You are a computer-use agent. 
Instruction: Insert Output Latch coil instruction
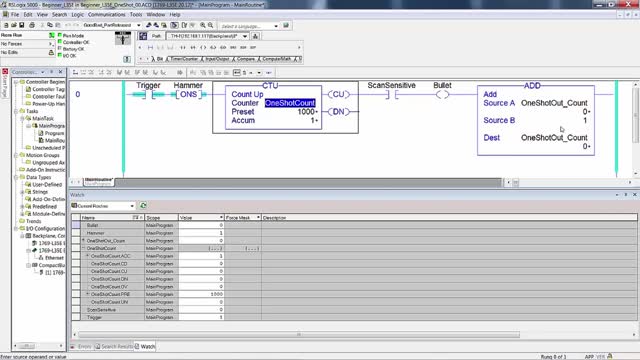pos(213,47)
